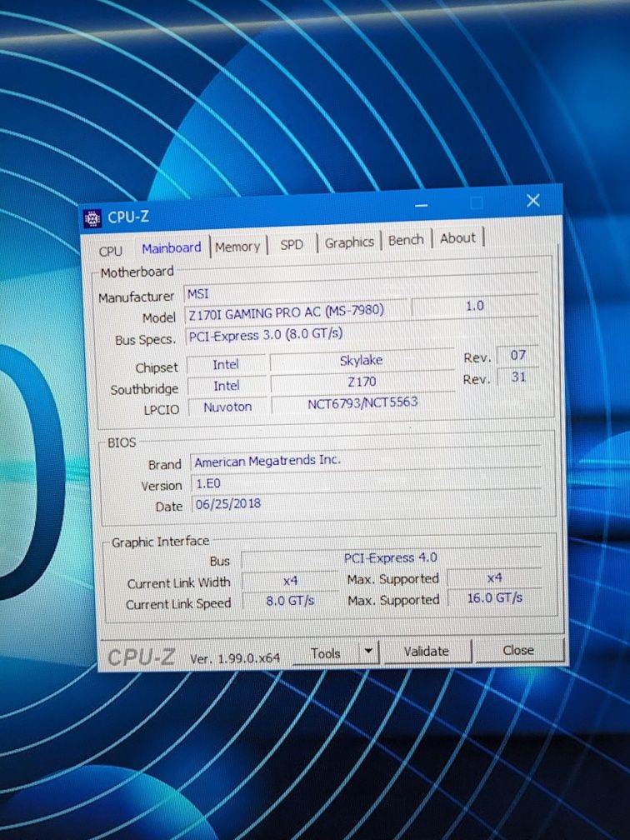The height and width of the screenshot is (840, 630).
Task: Click the Validate button
Action: (x=427, y=651)
